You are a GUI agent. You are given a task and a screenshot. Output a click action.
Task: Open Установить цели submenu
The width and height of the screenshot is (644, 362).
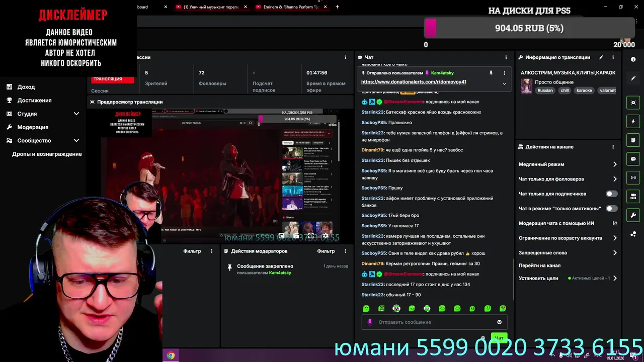point(568,278)
